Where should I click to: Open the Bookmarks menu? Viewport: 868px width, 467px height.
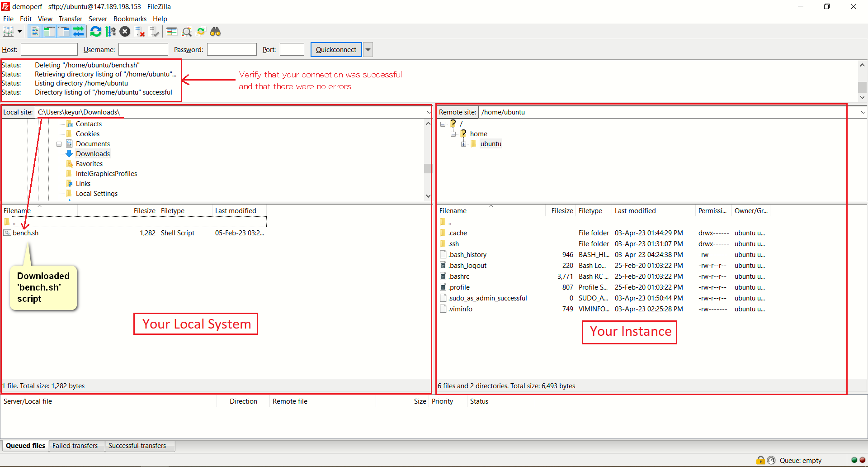tap(130, 19)
